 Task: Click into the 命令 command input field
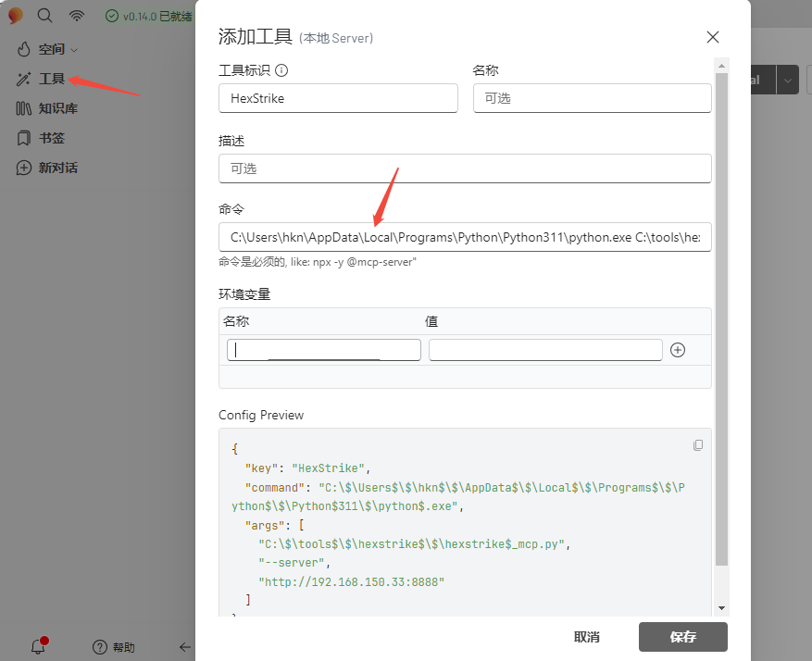click(x=465, y=237)
